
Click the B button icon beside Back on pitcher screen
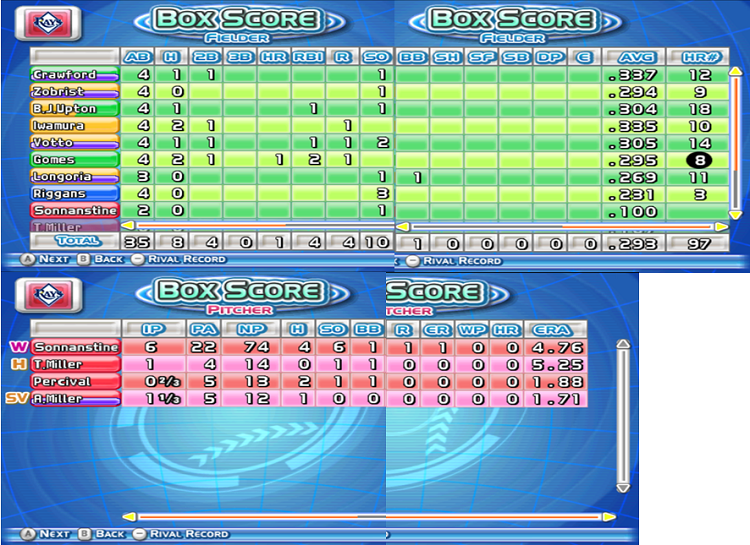point(85,534)
